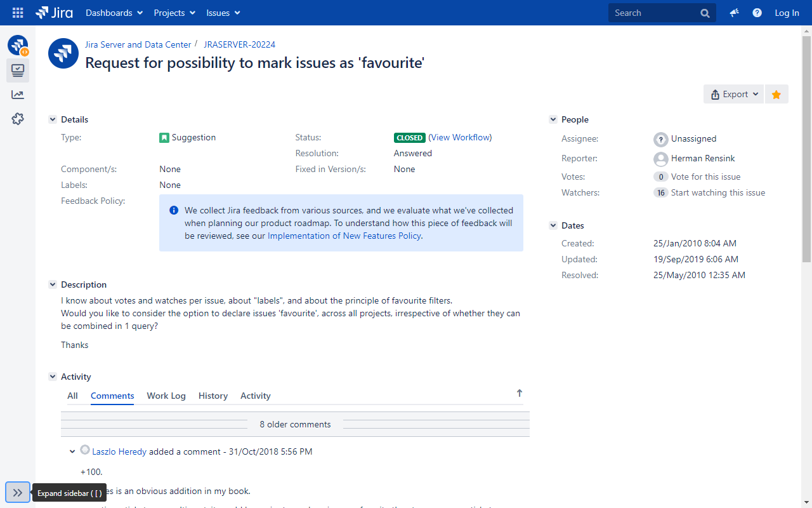Click the Resolved date 25/May/2010 12:35 AM
Viewport: 812px width, 508px height.
[699, 275]
